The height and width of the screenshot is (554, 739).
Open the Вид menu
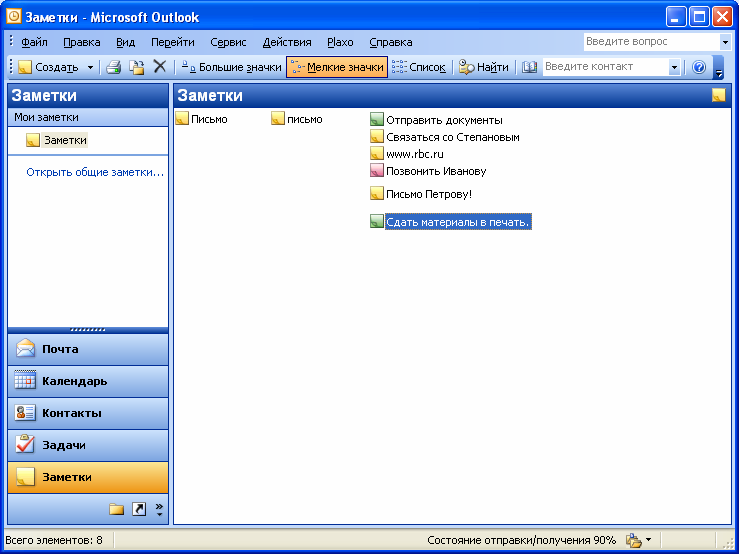(125, 42)
